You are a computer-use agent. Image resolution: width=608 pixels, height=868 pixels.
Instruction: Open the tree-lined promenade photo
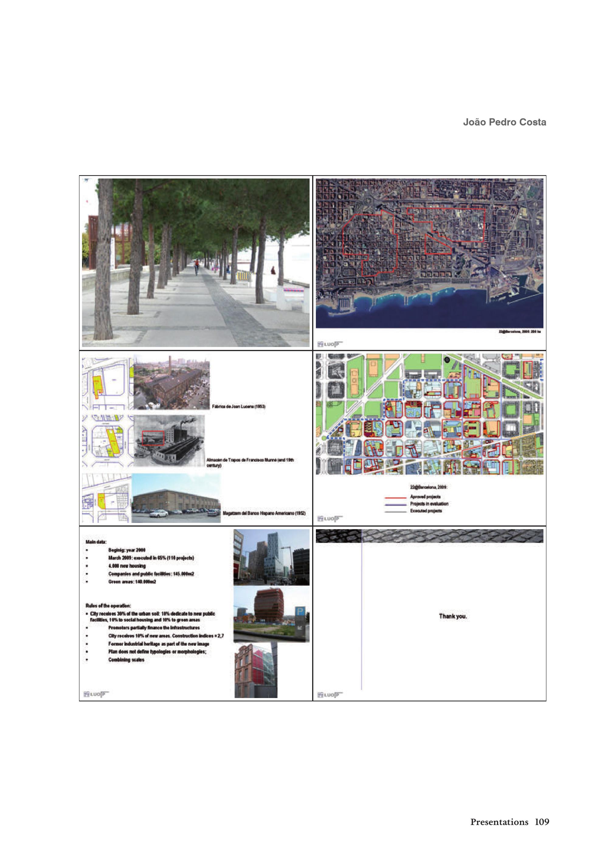point(195,263)
